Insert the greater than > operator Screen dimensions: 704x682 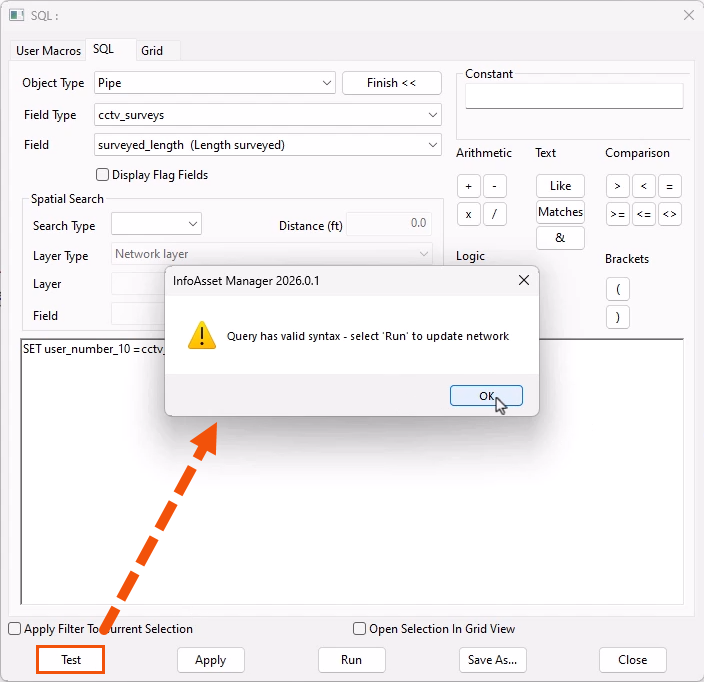(617, 186)
